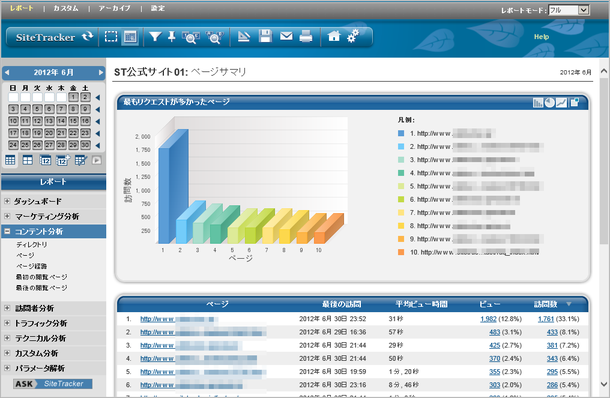Click the refresh arrows next to SiteTracker
This screenshot has height=398, width=610.
(88, 37)
